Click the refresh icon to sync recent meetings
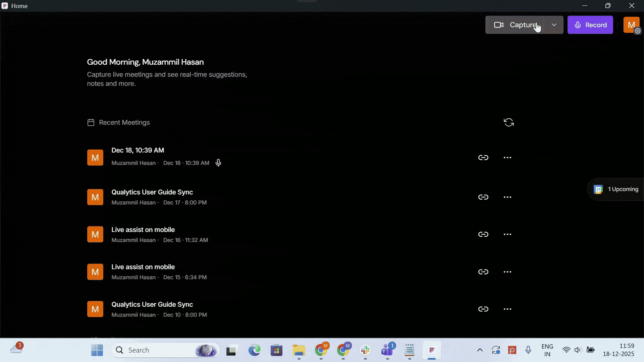The image size is (644, 362). (509, 122)
